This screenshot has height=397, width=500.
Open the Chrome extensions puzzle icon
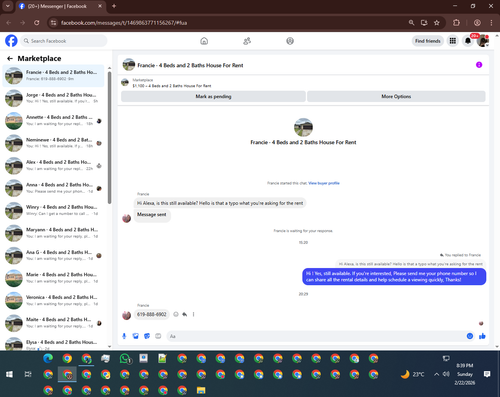pos(456,23)
